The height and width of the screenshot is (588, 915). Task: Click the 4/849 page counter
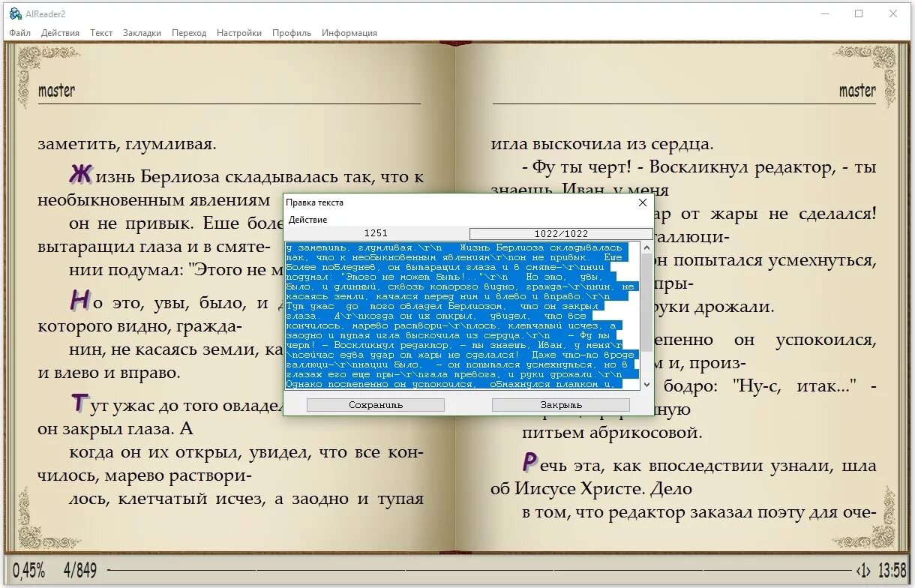[x=80, y=571]
